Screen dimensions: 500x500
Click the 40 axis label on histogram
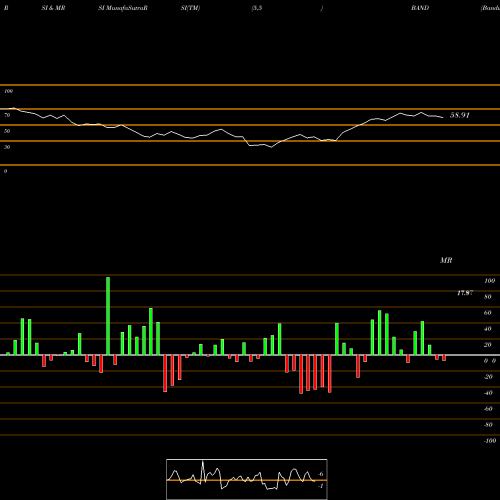tap(488, 329)
